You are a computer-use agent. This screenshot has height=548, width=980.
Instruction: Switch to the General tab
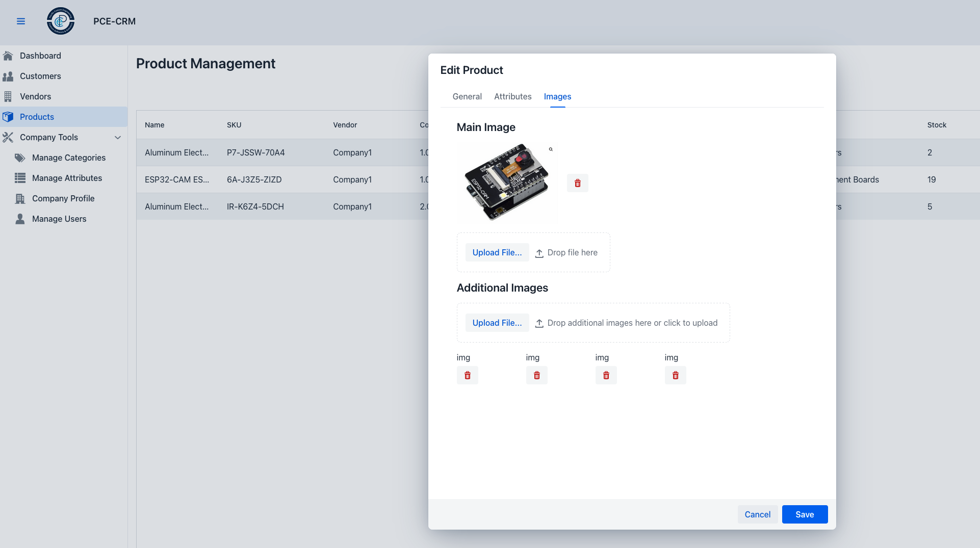click(467, 96)
